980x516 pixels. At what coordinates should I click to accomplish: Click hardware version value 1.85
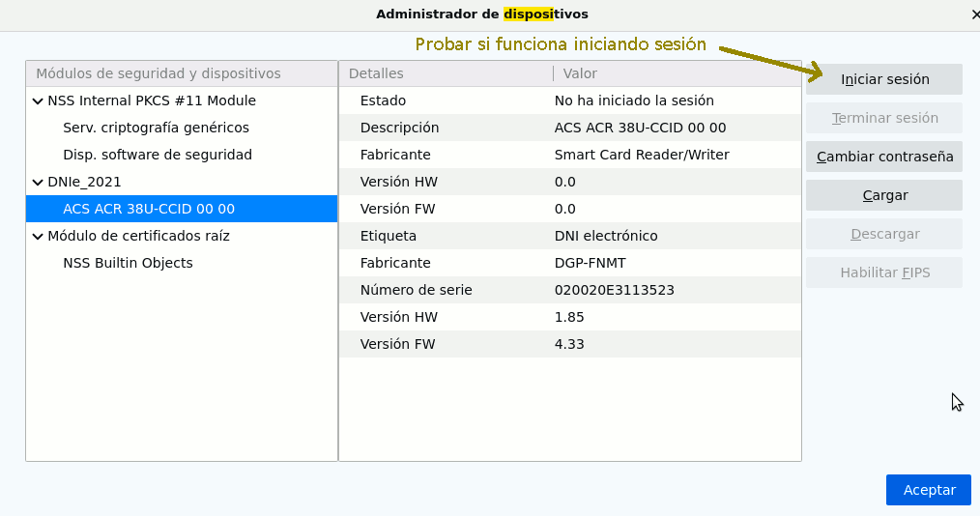point(569,317)
